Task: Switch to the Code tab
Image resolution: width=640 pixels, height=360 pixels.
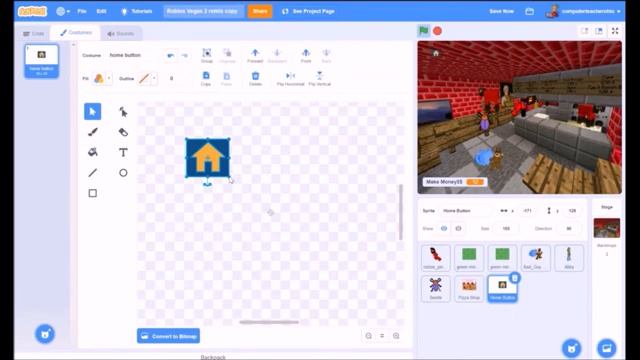Action: point(34,33)
